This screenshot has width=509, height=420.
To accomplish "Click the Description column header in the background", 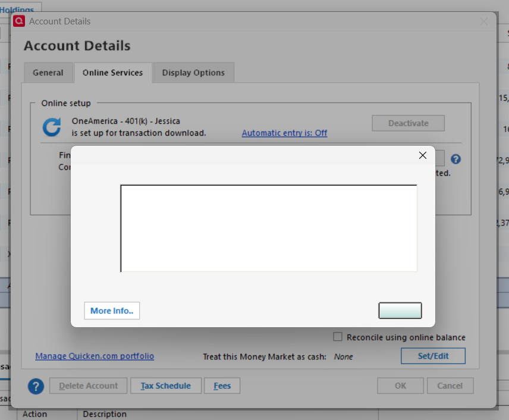I will (105, 414).
